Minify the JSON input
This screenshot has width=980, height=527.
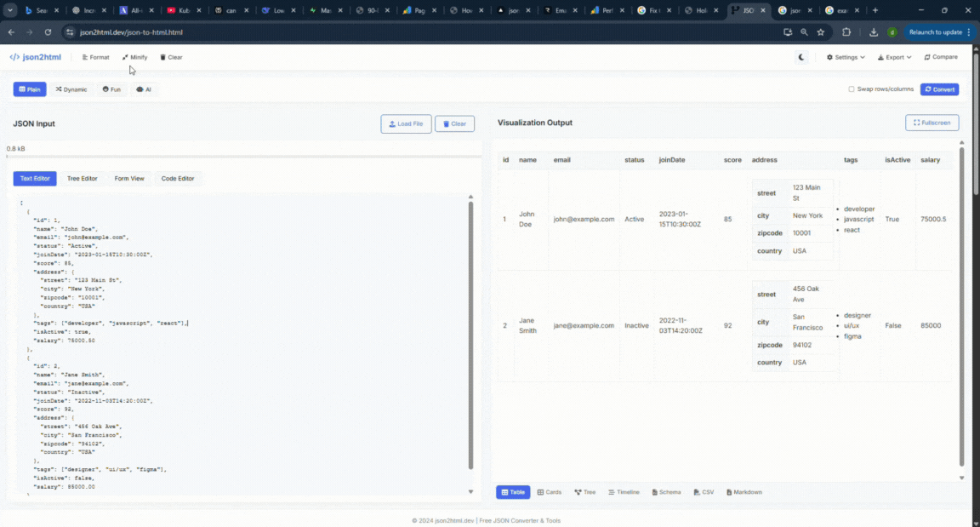point(134,57)
